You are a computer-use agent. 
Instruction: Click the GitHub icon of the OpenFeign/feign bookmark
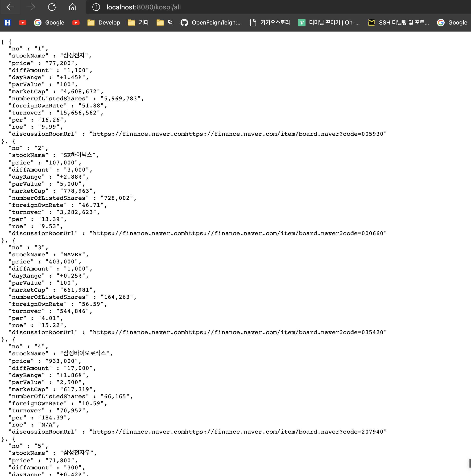[x=184, y=22]
